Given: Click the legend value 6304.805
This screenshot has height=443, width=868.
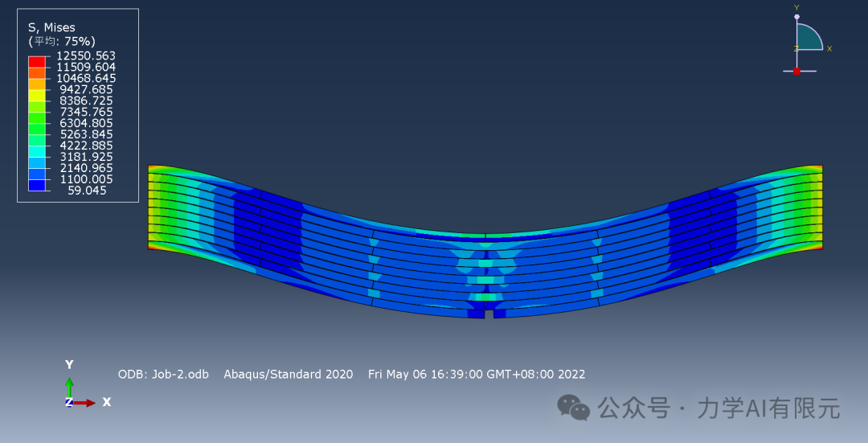Looking at the screenshot, I should coord(86,123).
